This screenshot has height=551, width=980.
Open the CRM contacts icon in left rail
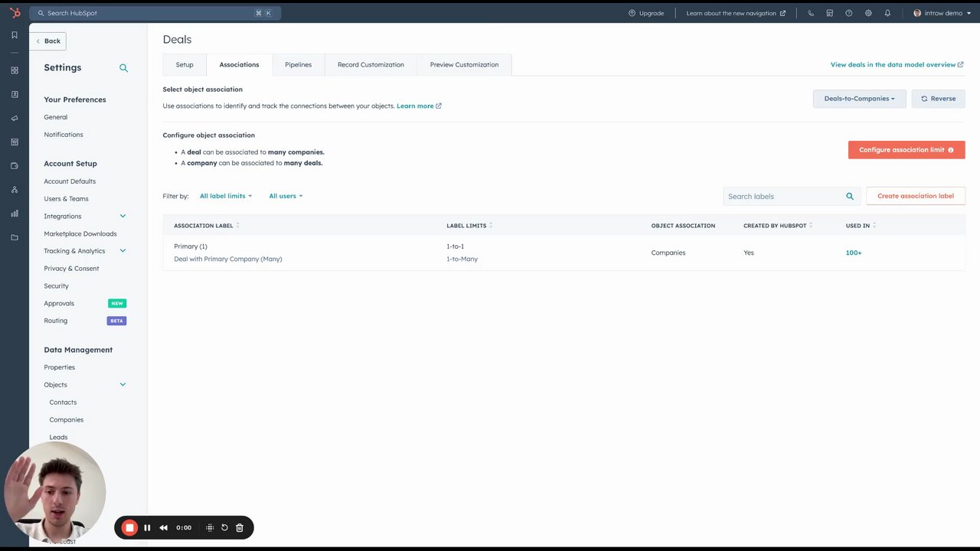[x=15, y=94]
